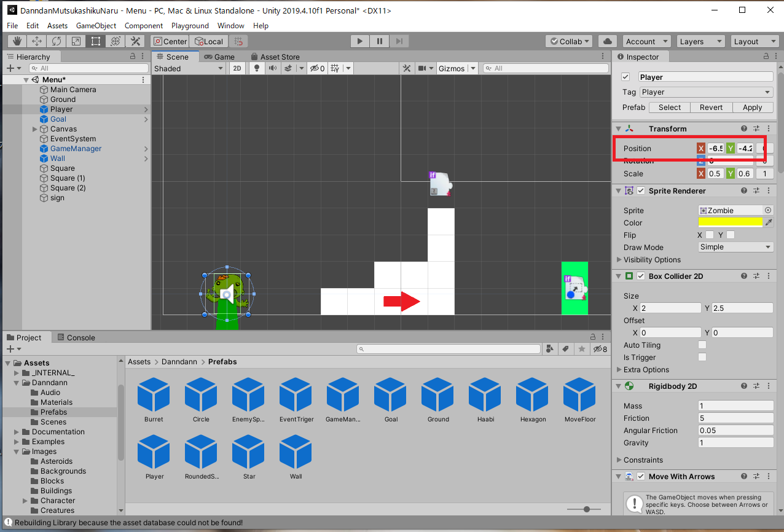Enable Flip X checkbox
This screenshot has height=532, width=784.
pos(710,235)
